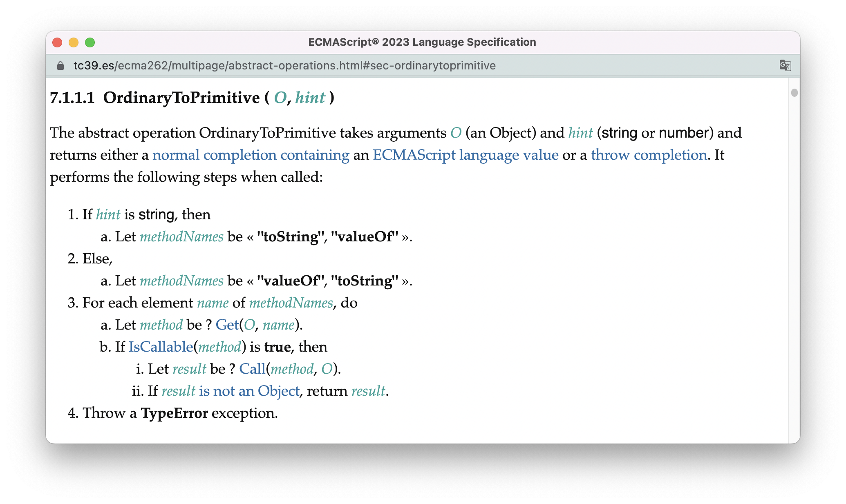The height and width of the screenshot is (504, 846).
Task: Follow the 'is not an Object' link
Action: [x=249, y=391]
